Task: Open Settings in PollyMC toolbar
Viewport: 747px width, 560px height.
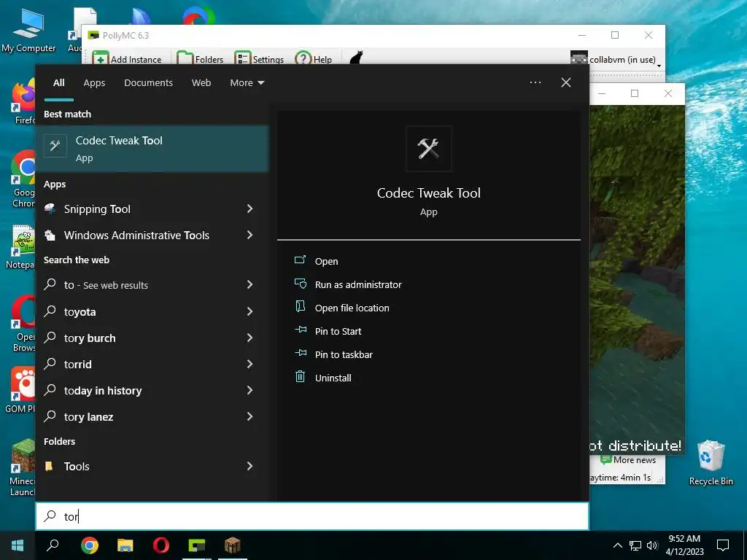Action: click(260, 59)
